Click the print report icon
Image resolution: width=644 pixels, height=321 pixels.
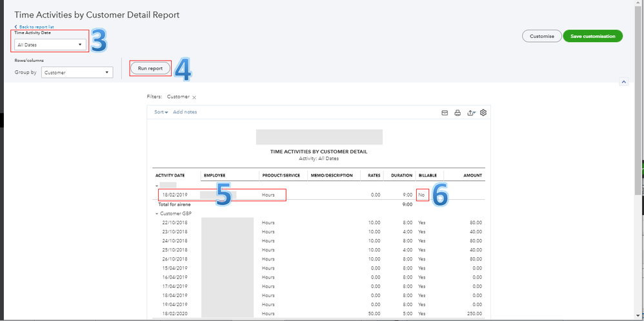(458, 113)
